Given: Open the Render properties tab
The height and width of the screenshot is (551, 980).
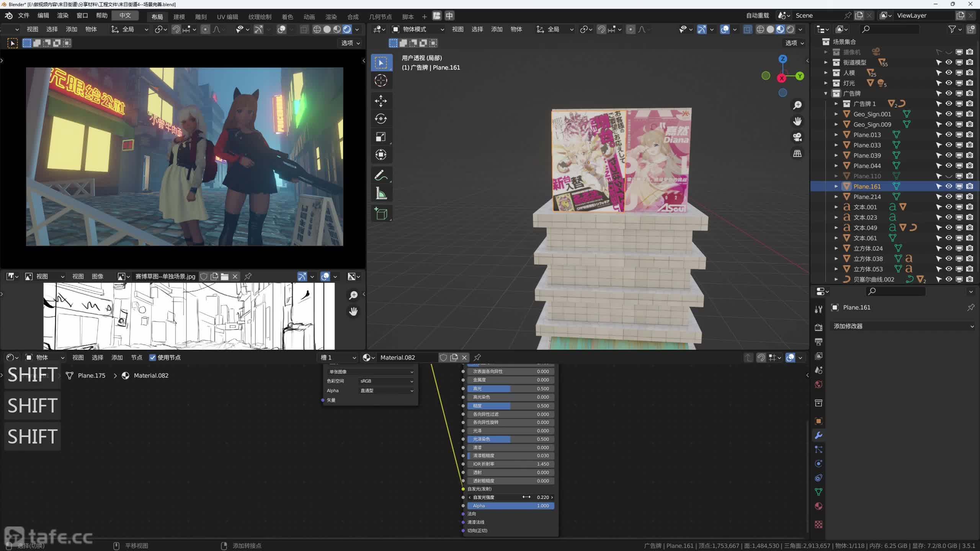Looking at the screenshot, I should (x=818, y=328).
